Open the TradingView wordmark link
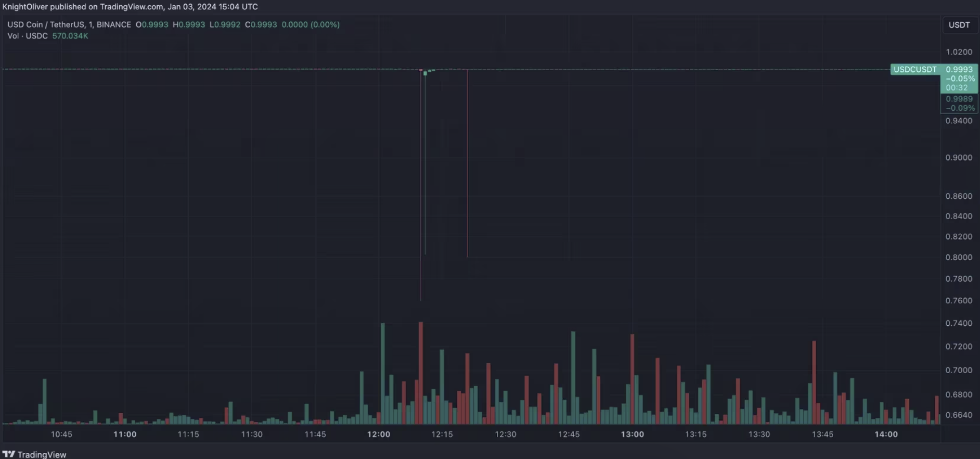 pos(42,454)
